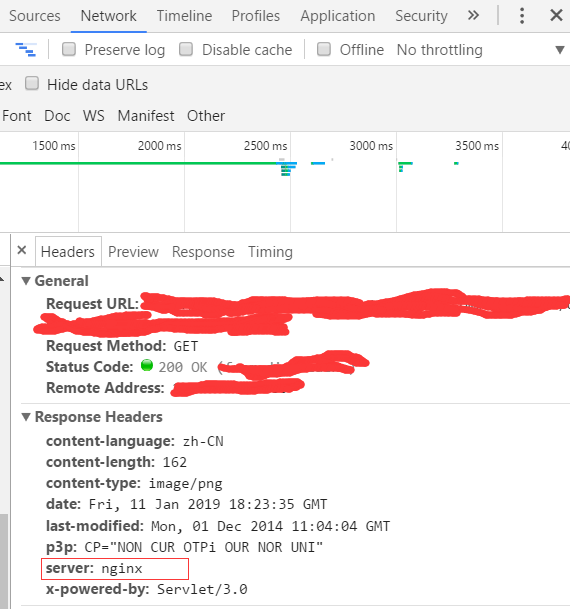Click the 3500 ms timeline label
570x609 pixels.
[x=477, y=146]
